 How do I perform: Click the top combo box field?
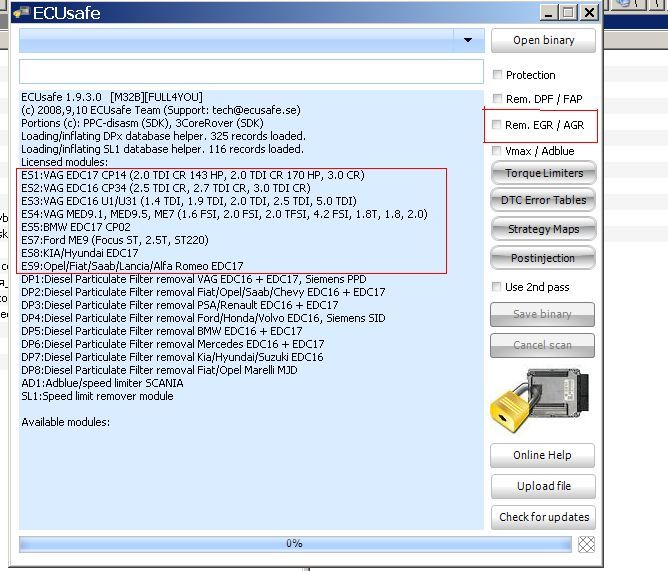[x=252, y=40]
